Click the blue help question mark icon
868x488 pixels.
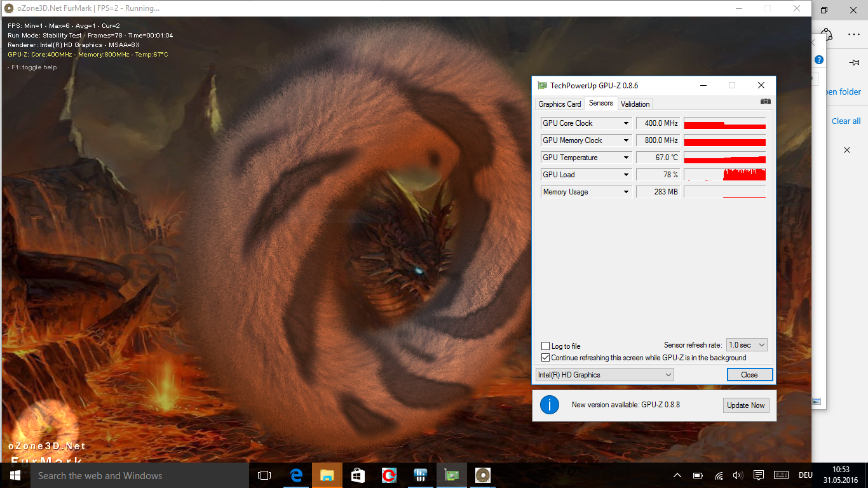tap(819, 60)
